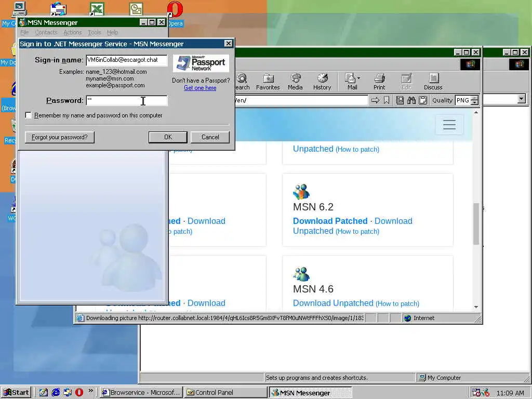Image resolution: width=532 pixels, height=399 pixels.
Task: Open Help menu in MSN Messenger
Action: [112, 32]
